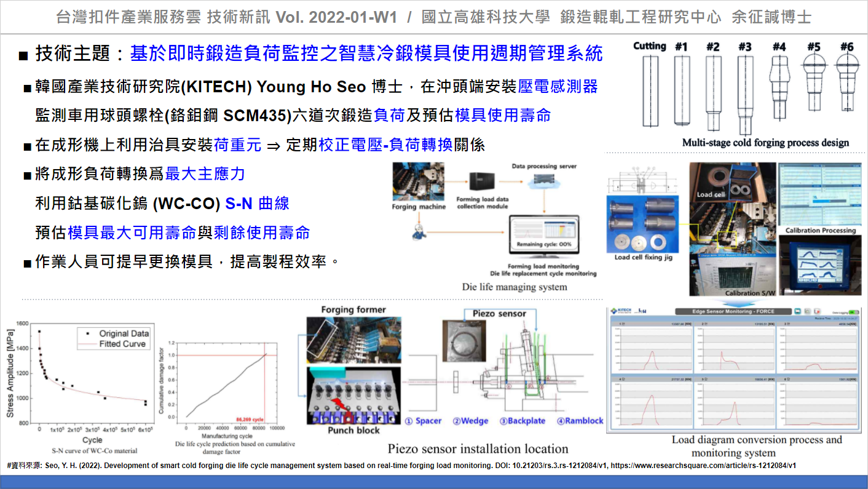
Task: Click the touchscreen monitor photo showing load curves
Action: pyautogui.click(x=820, y=265)
